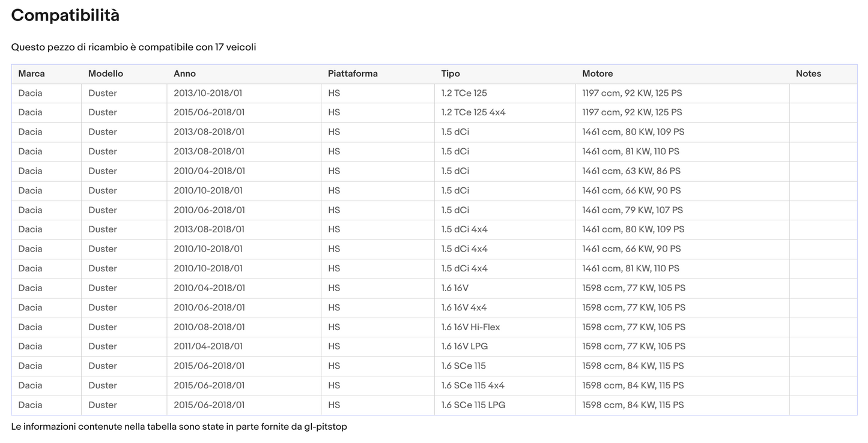Click the Marca column header
Screen dimensions: 868x443
46,74
